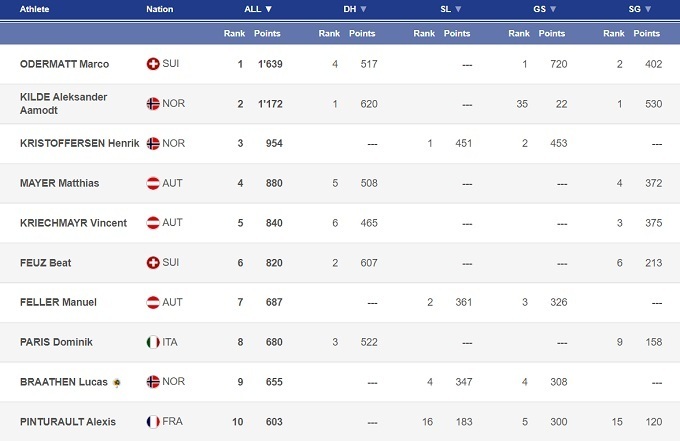Sort by the SL slalom column arrow

coord(458,9)
